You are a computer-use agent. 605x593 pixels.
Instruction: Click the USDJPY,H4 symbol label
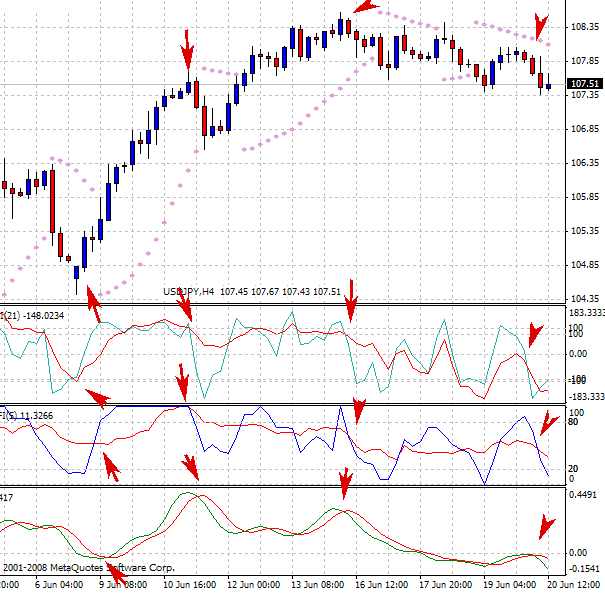tap(192, 292)
